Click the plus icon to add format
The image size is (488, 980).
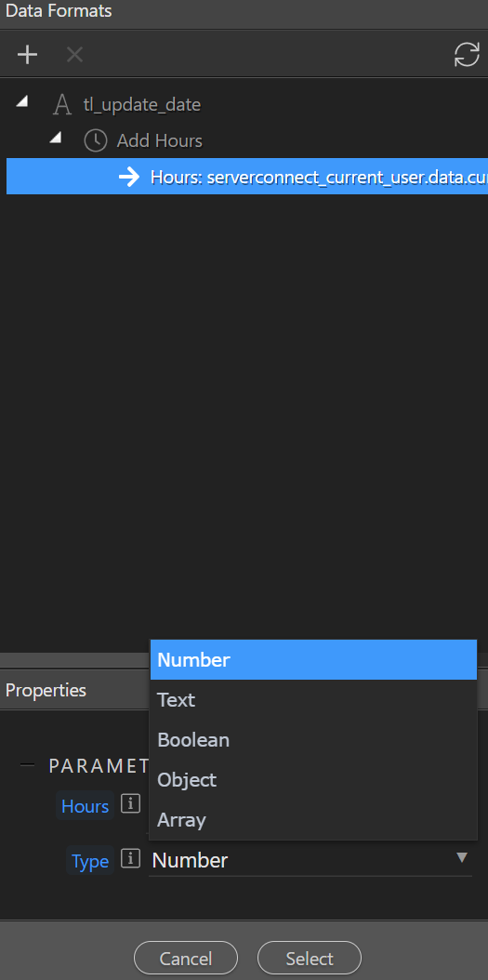pyautogui.click(x=28, y=55)
